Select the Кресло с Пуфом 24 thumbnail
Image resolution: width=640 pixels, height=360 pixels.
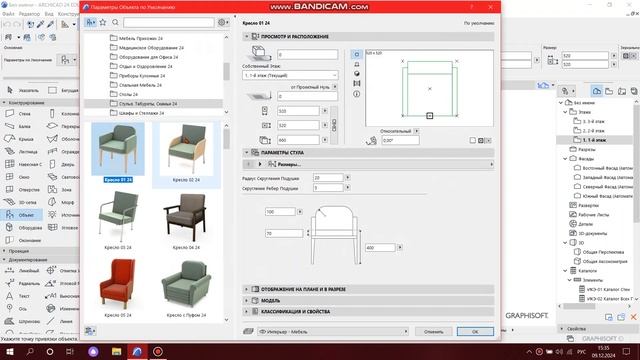pyautogui.click(x=186, y=288)
